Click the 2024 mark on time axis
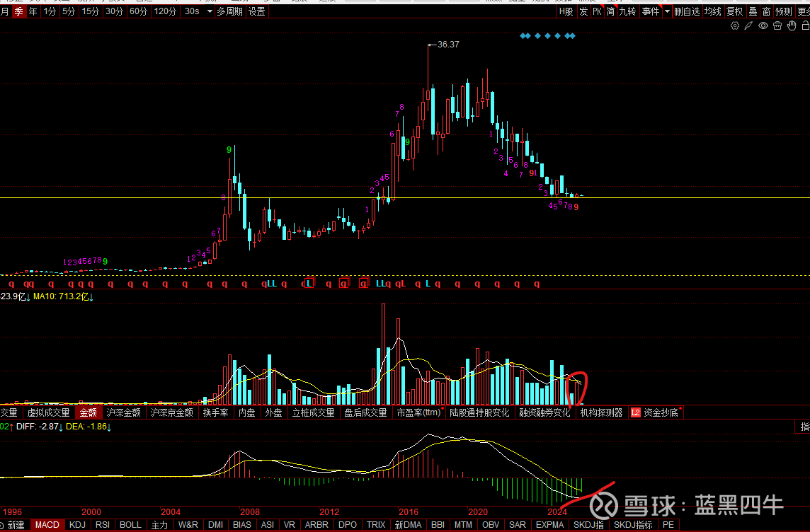The width and height of the screenshot is (810, 532). [x=557, y=511]
